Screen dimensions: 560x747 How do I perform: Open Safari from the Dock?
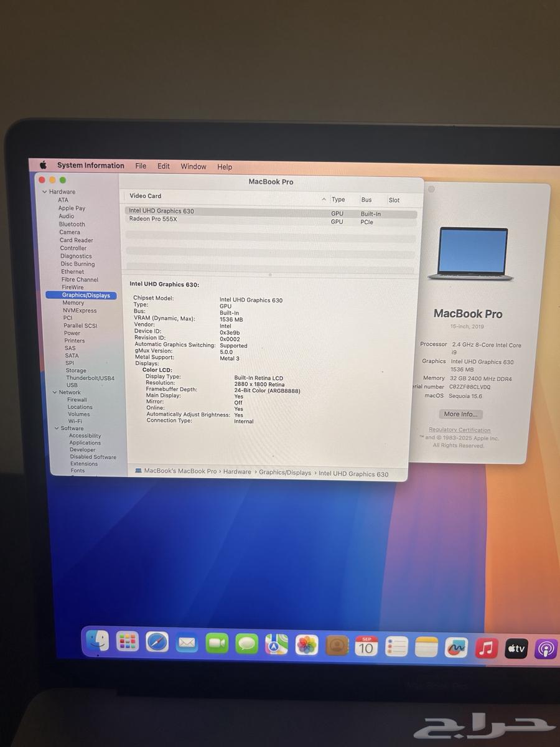(157, 642)
